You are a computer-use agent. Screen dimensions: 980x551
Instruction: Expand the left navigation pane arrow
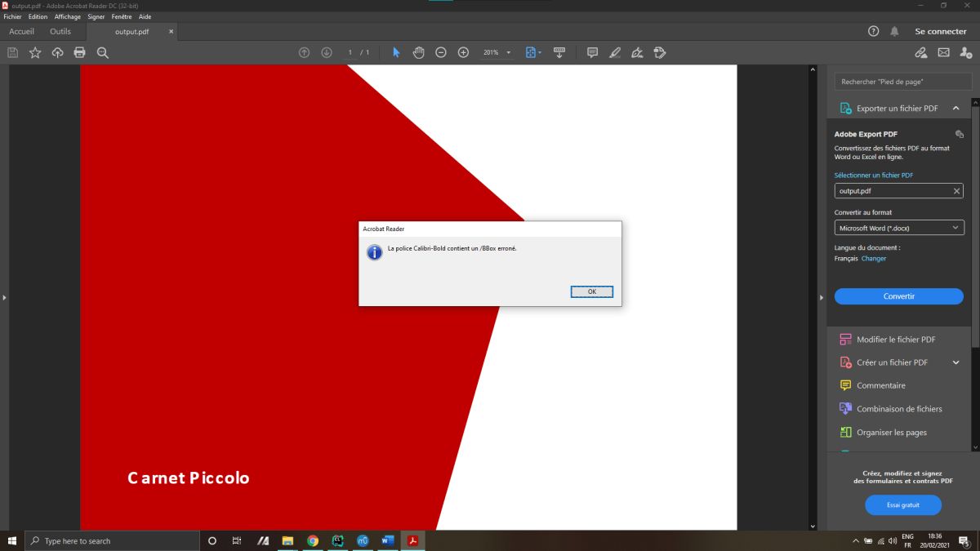tap(4, 298)
